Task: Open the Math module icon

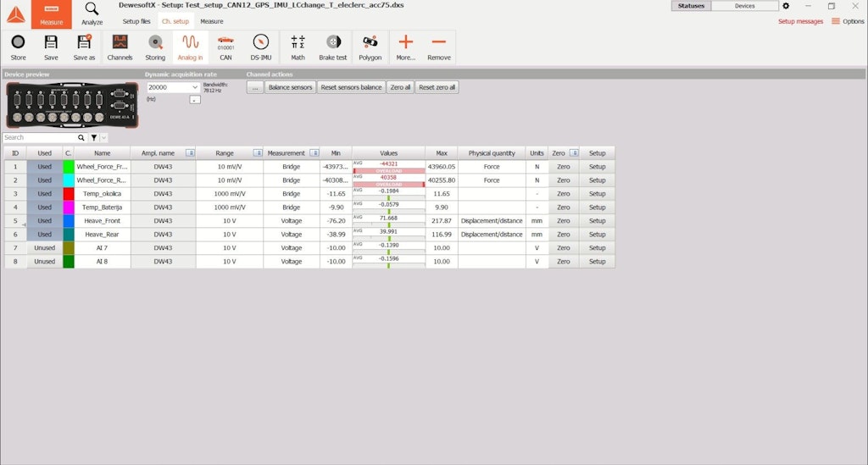Action: [x=298, y=42]
